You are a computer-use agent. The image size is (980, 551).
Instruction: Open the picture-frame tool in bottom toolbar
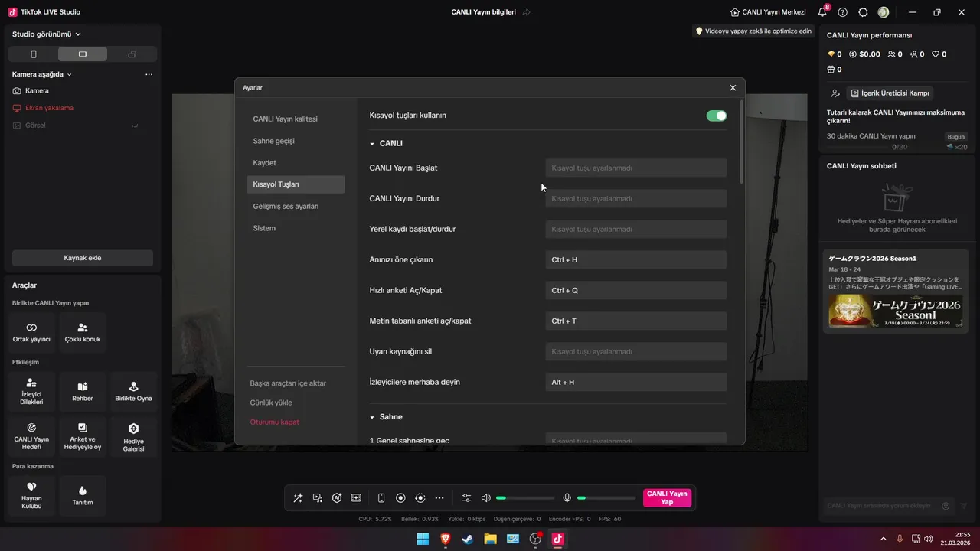click(x=356, y=497)
